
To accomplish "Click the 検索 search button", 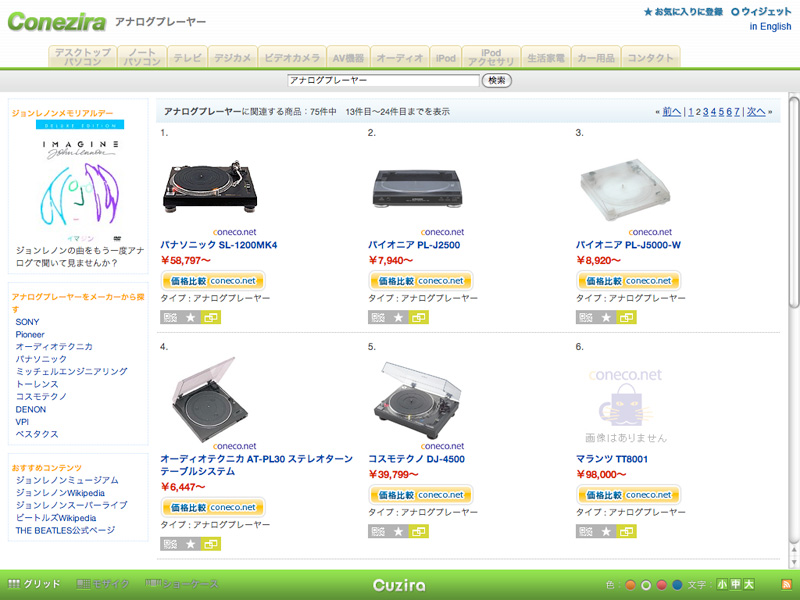I will (496, 80).
